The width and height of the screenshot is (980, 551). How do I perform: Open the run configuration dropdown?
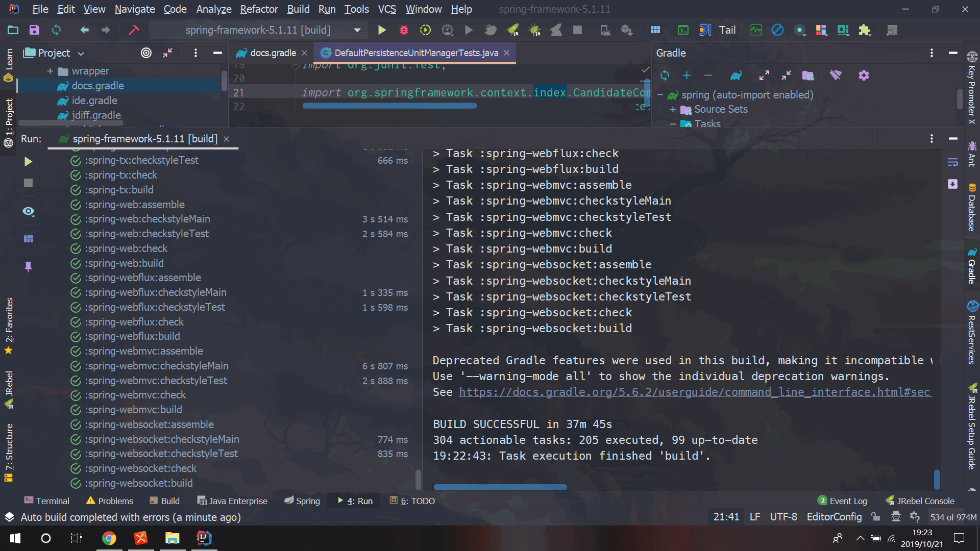357,30
